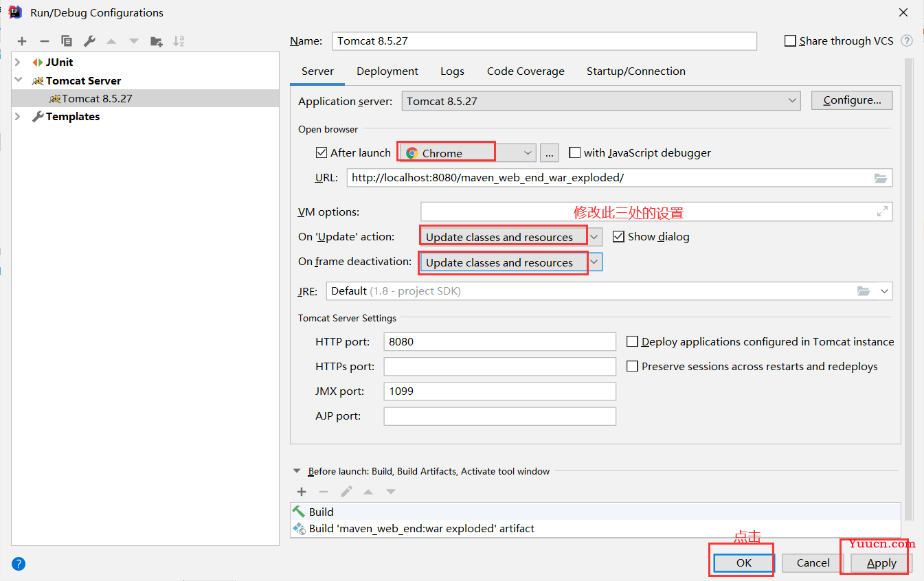Switch to Logs tab
Viewport: 924px width, 581px height.
pos(452,71)
